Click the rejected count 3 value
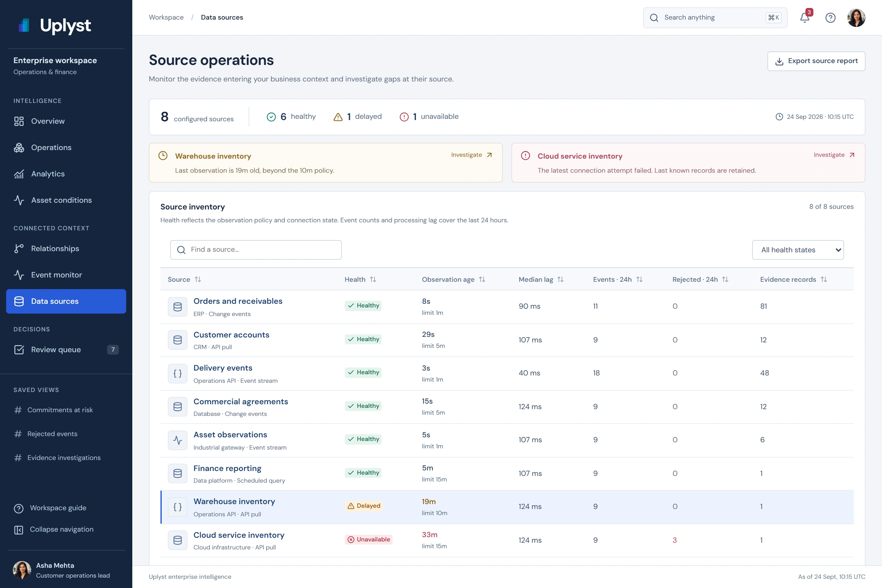Viewport: 882px width, 588px height. click(675, 540)
